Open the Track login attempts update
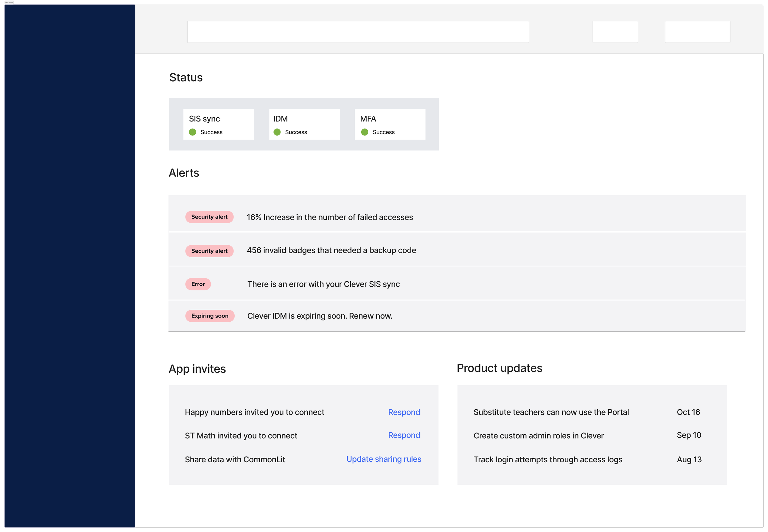The height and width of the screenshot is (532, 768). tap(547, 459)
